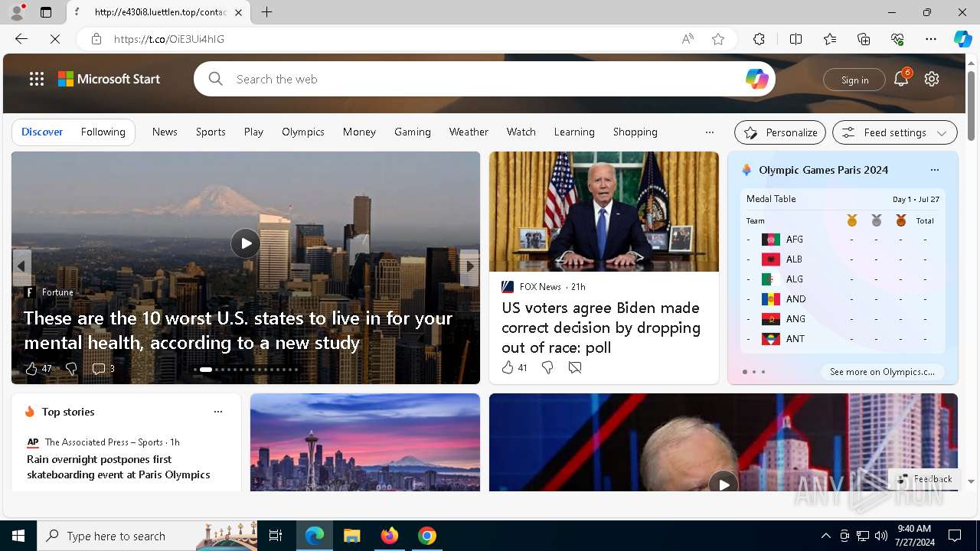980x551 pixels.
Task: Read the 10 worst U.S. states headline
Action: (x=238, y=330)
